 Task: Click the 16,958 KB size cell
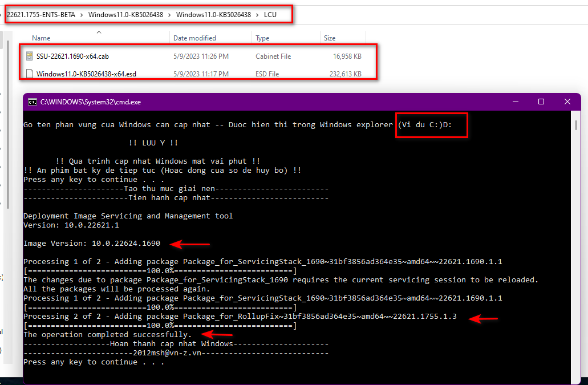click(x=347, y=56)
